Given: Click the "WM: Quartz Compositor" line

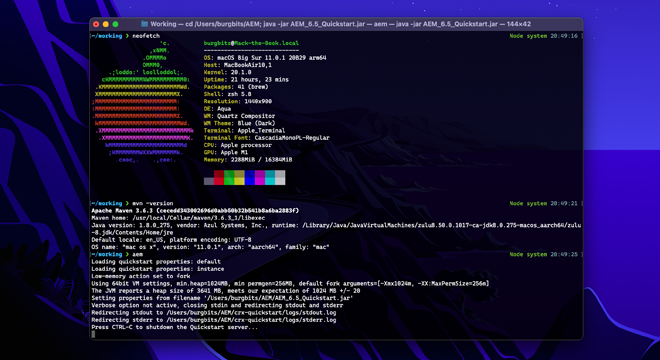Looking at the screenshot, I should 240,116.
